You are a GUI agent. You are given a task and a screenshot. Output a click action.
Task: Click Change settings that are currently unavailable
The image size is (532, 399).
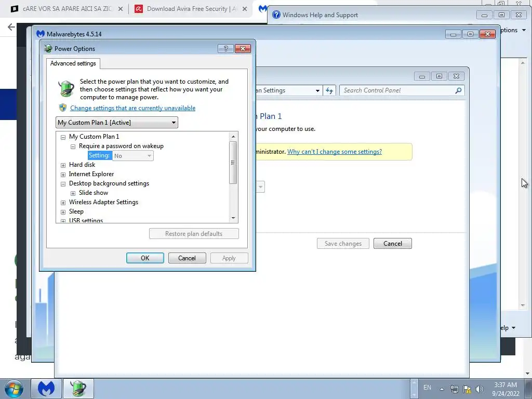[x=132, y=108]
